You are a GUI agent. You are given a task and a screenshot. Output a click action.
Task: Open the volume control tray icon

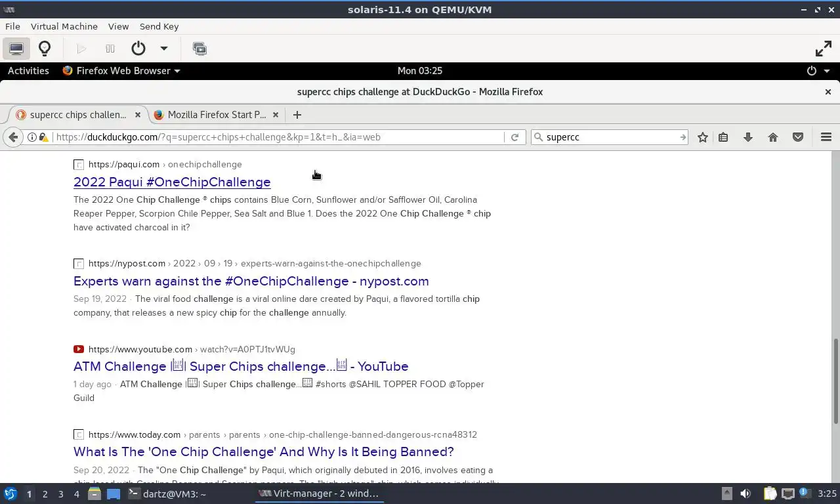745,493
